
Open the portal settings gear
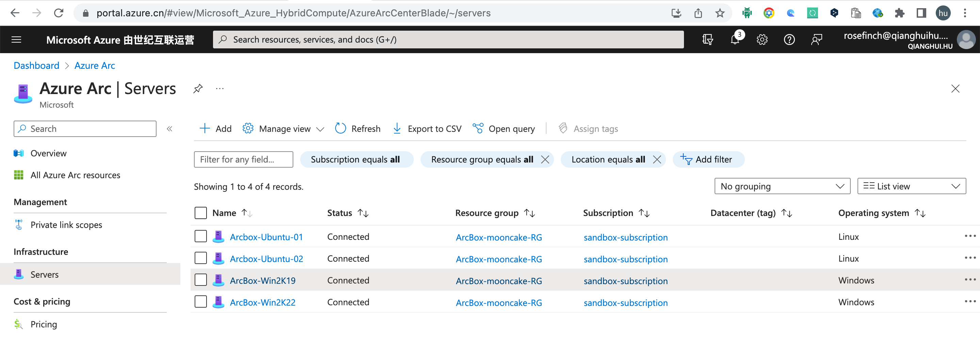tap(762, 39)
